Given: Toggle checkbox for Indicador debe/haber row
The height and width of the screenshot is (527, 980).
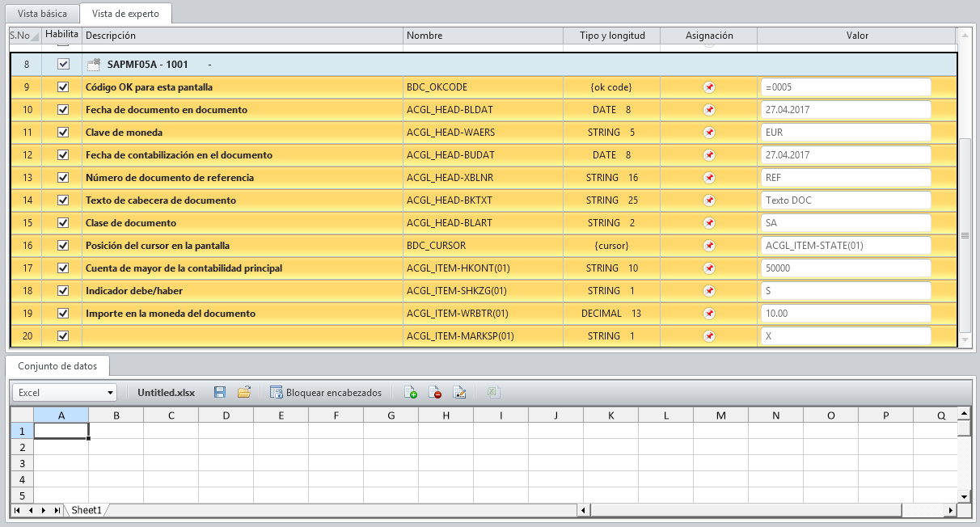Looking at the screenshot, I should [x=63, y=290].
